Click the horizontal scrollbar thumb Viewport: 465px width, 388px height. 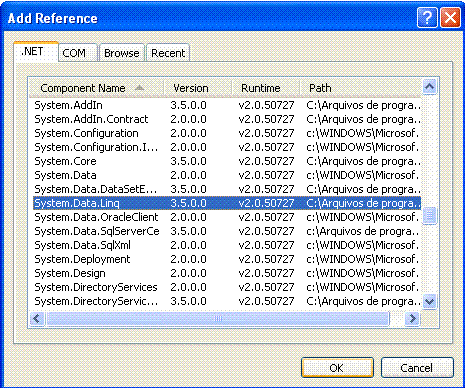(x=218, y=318)
